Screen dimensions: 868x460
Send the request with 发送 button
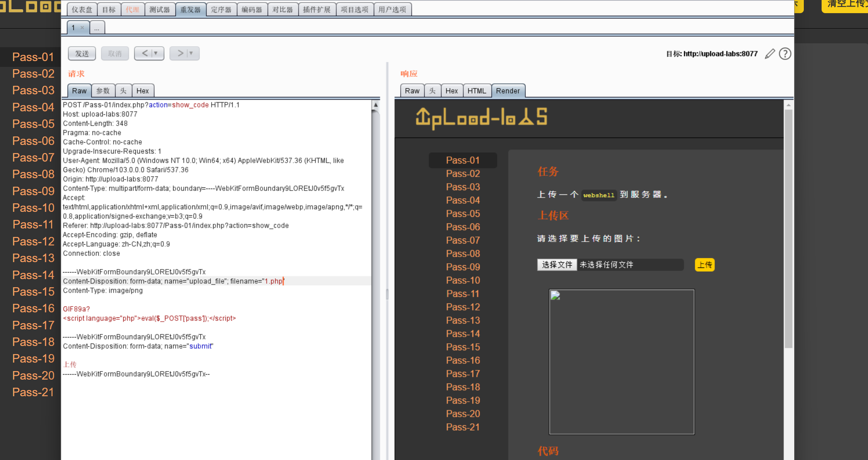point(82,53)
